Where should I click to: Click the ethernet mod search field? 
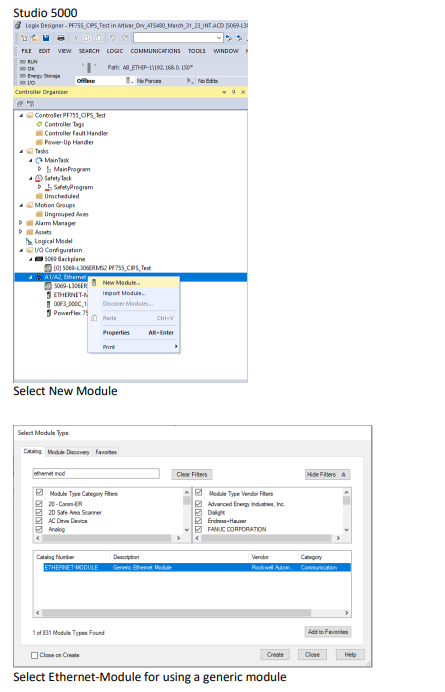click(x=96, y=474)
